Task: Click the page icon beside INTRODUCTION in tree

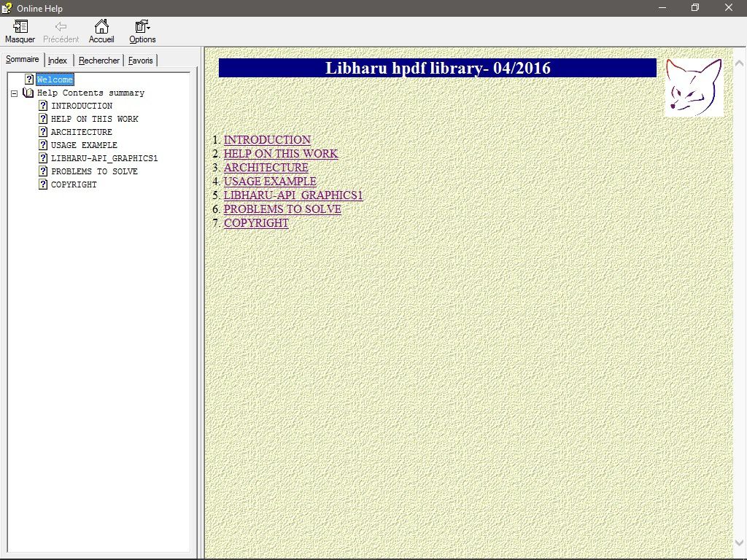Action: pyautogui.click(x=43, y=106)
